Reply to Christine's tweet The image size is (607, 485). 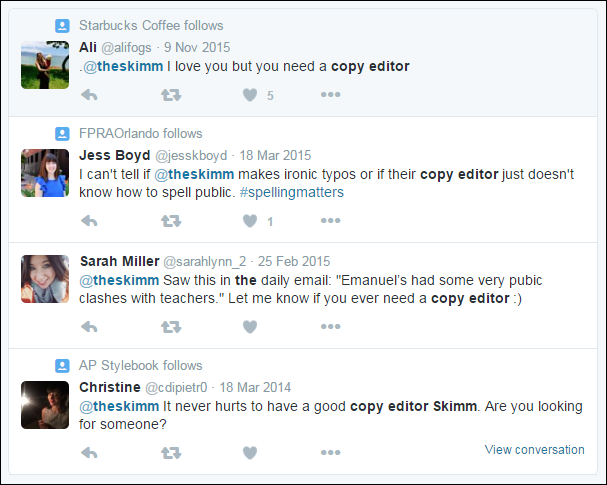[89, 453]
